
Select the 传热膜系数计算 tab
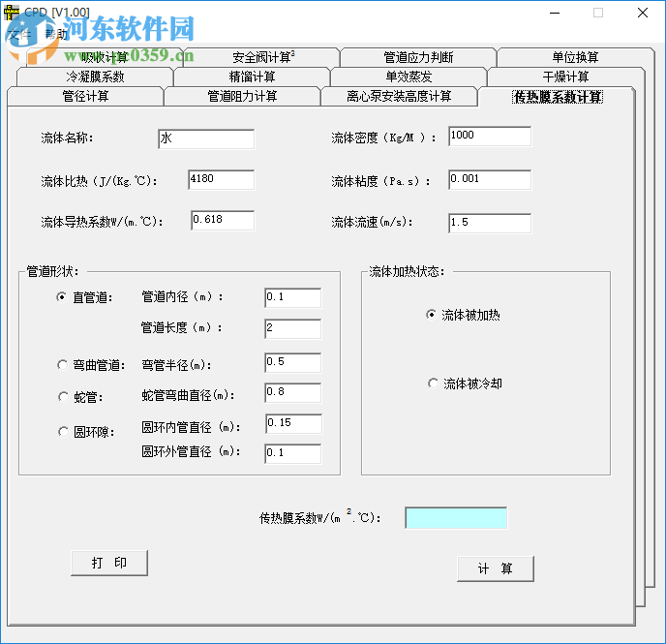tap(558, 97)
